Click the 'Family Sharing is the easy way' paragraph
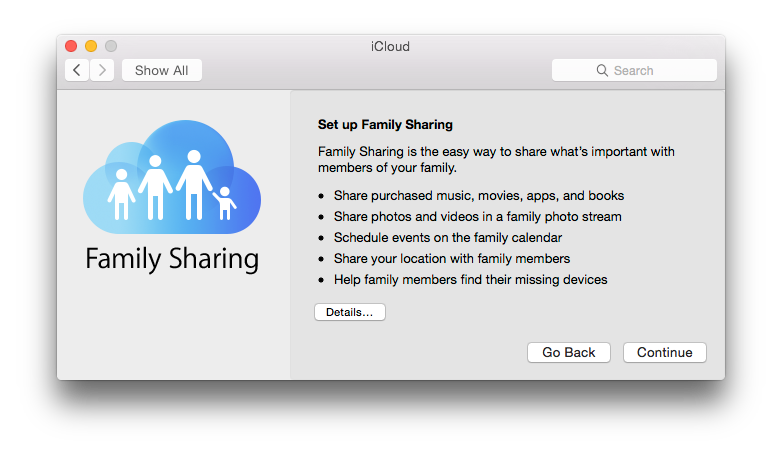The width and height of the screenshot is (782, 459). point(496,160)
